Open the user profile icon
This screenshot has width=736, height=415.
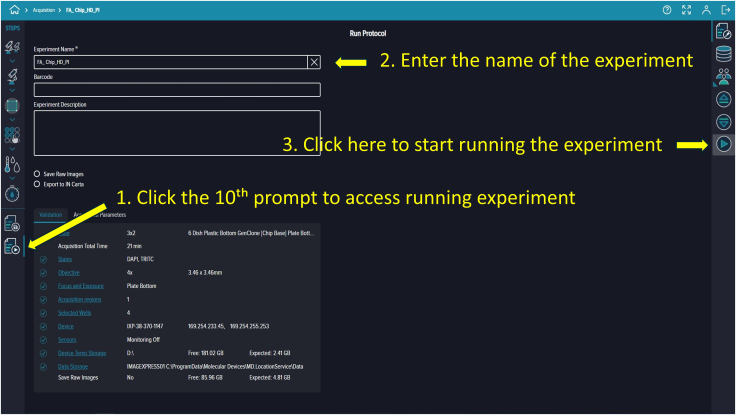coord(706,10)
